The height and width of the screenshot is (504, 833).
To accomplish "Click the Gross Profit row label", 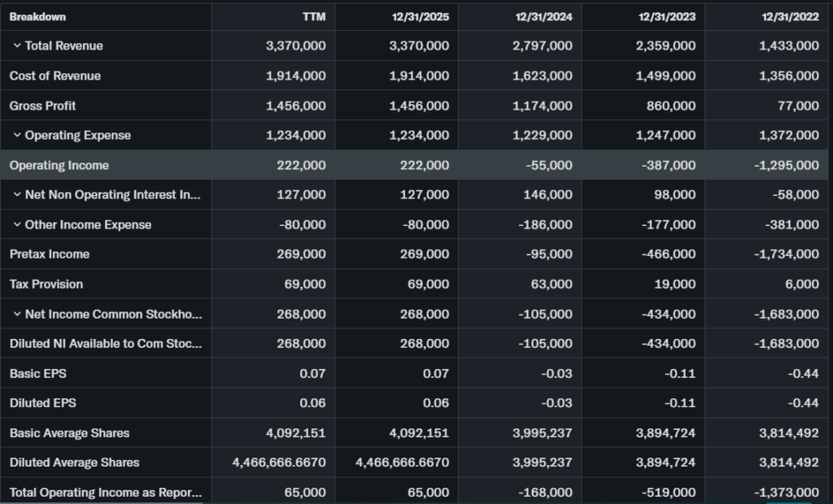I will [42, 106].
